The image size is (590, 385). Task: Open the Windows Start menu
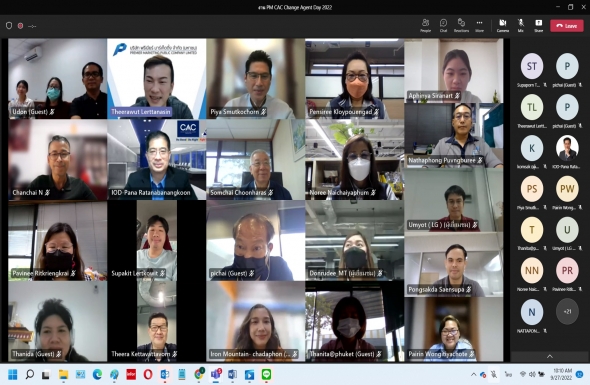tap(12, 374)
